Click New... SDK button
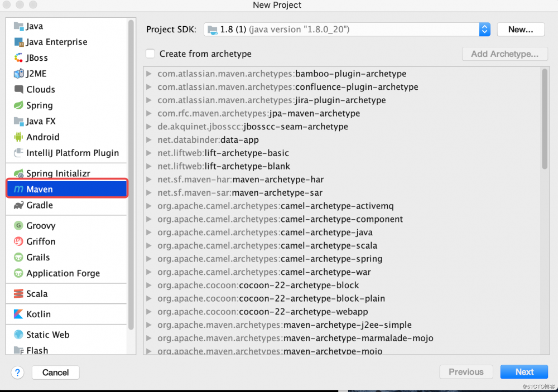The height and width of the screenshot is (392, 558). [x=521, y=30]
